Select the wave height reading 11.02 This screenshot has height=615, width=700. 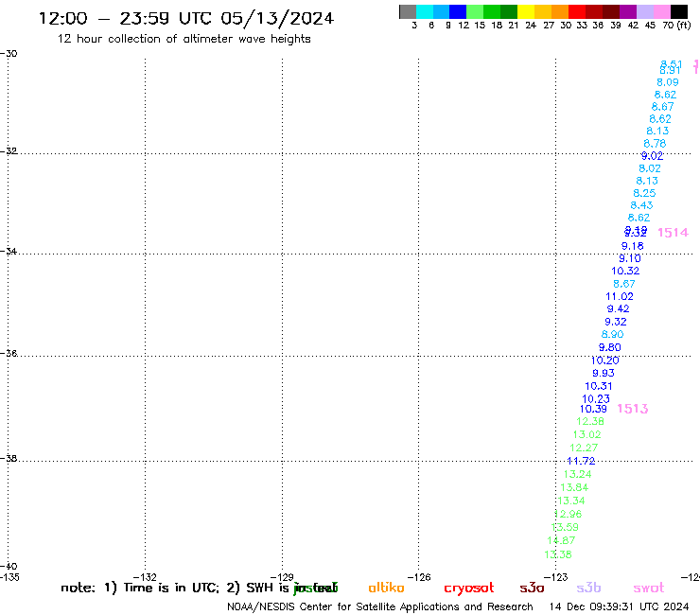(620, 296)
